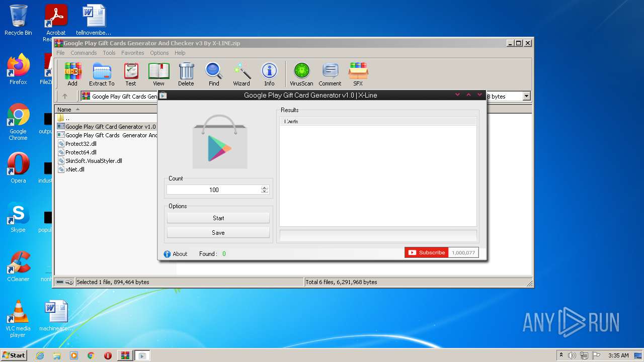Click the Delete trash icon in WinRAR
This screenshot has width=644, height=362.
coord(186,74)
